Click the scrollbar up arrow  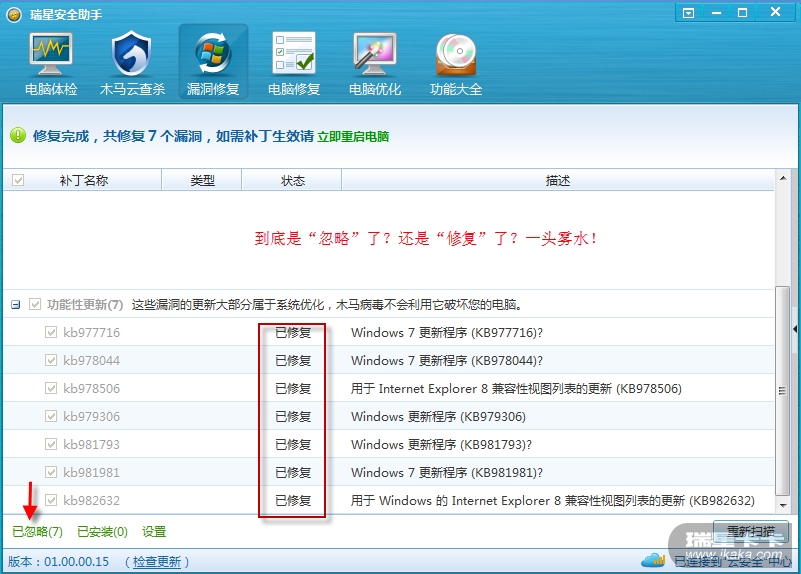[x=783, y=178]
